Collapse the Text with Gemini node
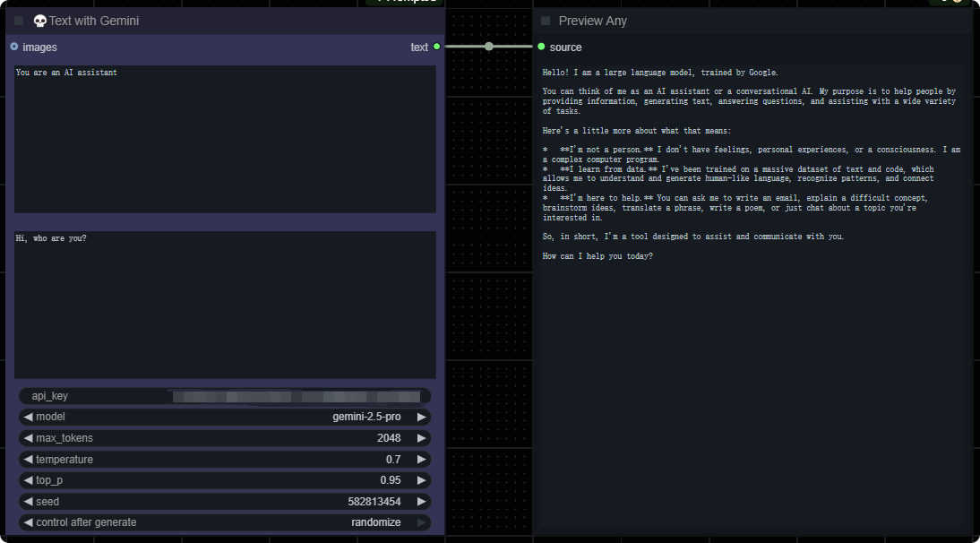The height and width of the screenshot is (543, 980). pos(19,21)
